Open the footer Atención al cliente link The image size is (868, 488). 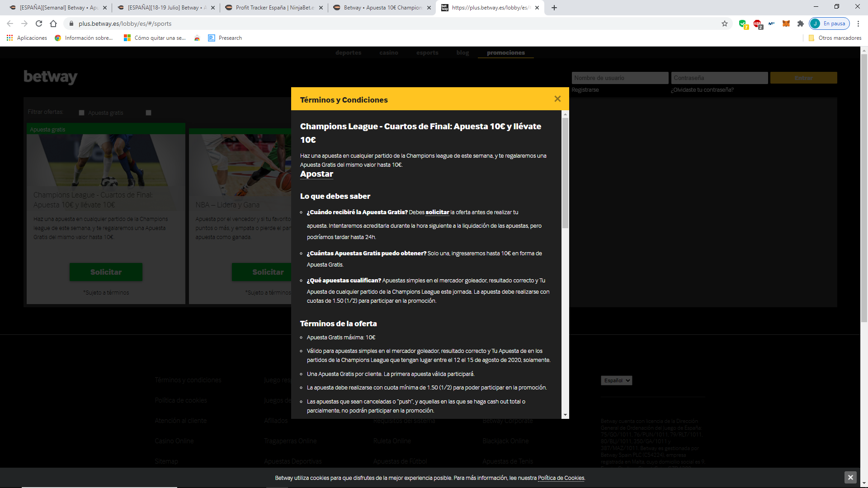pos(180,421)
